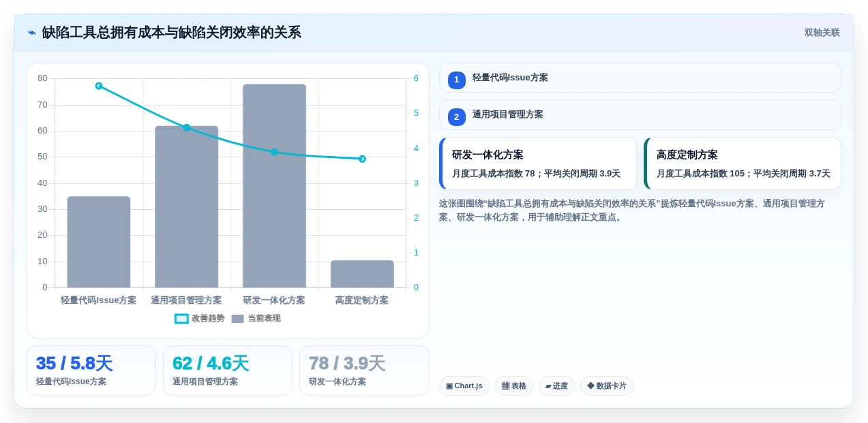Click the lightning icon beside the title

click(32, 33)
